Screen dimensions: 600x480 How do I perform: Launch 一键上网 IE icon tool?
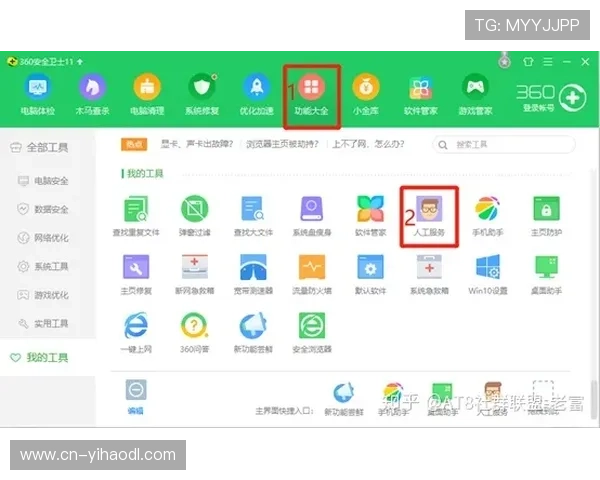pos(136,333)
